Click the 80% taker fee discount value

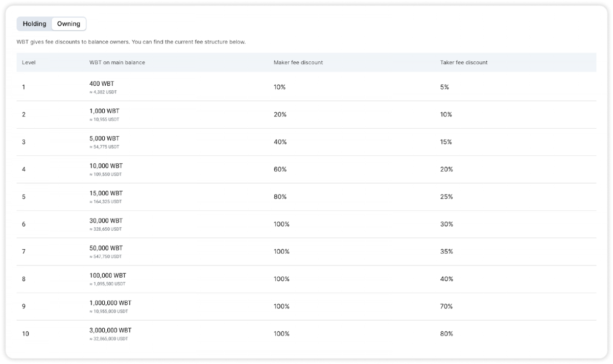[446, 334]
